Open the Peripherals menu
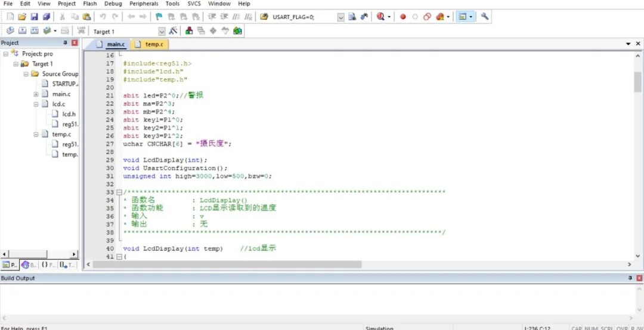This screenshot has width=644, height=330. click(x=144, y=4)
